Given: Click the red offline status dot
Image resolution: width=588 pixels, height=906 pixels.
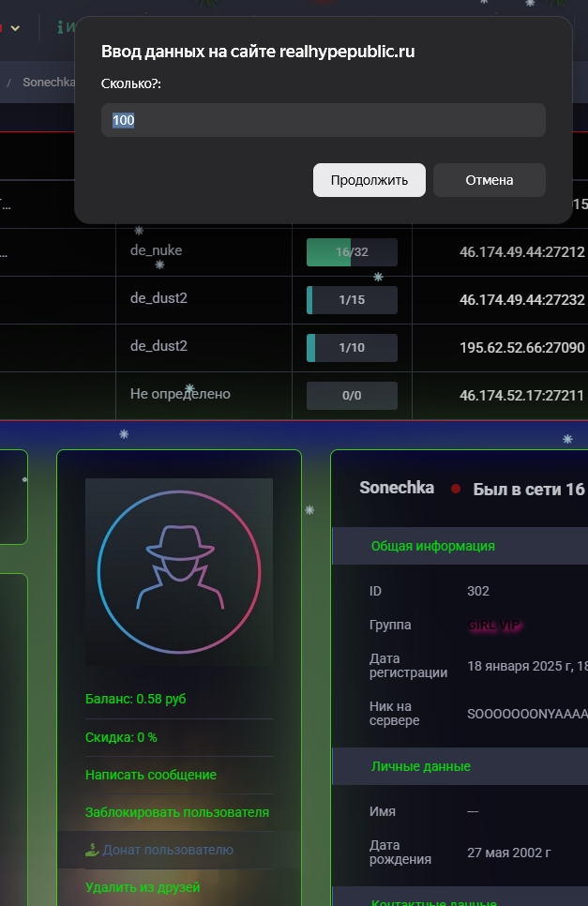Looking at the screenshot, I should tap(456, 489).
